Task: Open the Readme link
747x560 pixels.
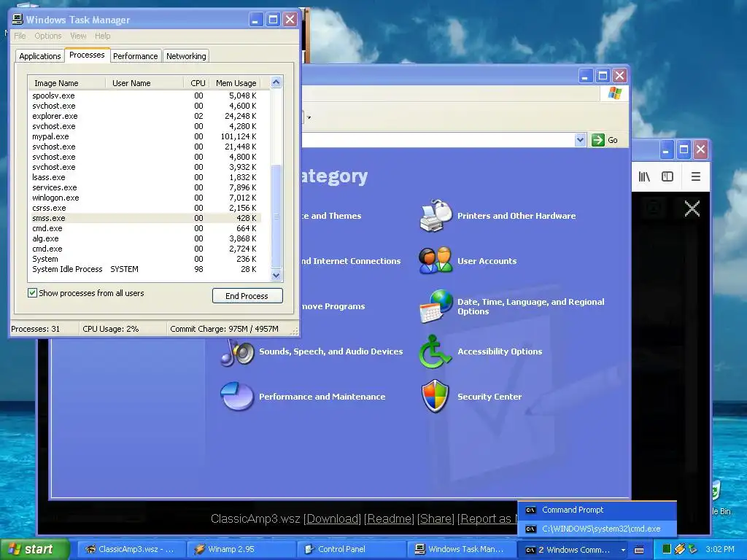Action: (x=389, y=518)
